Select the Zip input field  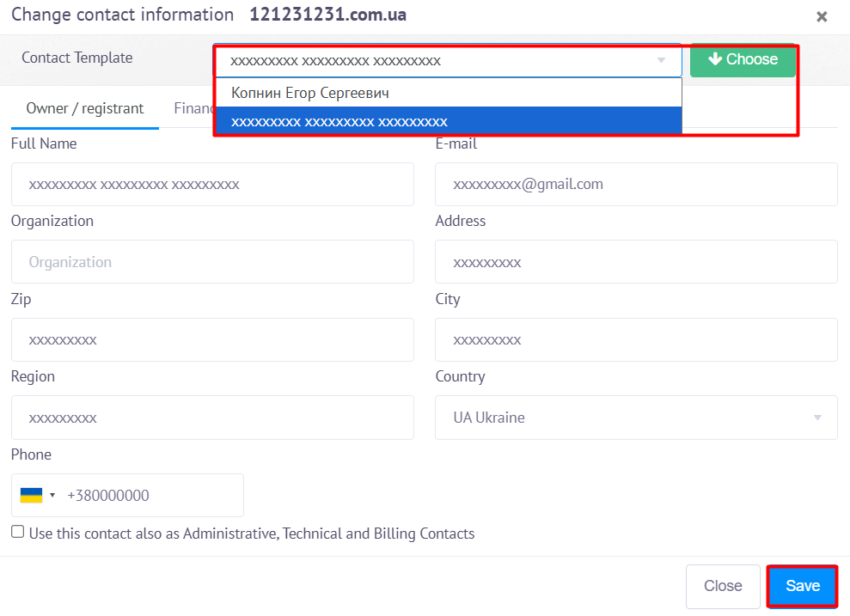coord(212,340)
